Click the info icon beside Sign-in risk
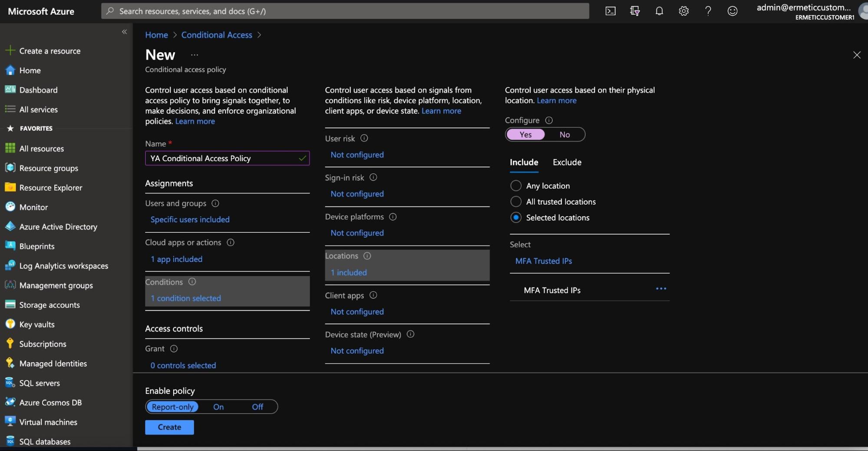Image resolution: width=868 pixels, height=451 pixels. tap(373, 177)
